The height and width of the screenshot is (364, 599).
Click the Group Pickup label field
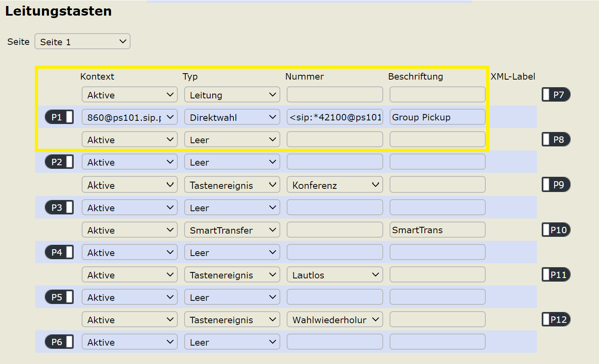(438, 117)
